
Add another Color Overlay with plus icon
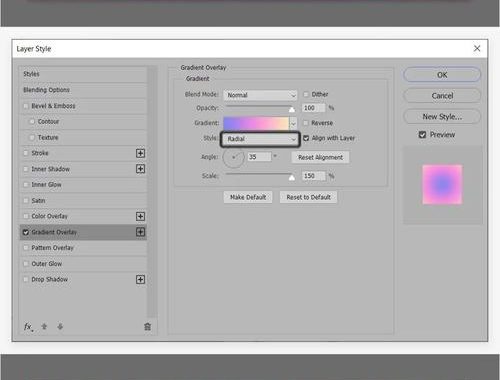pos(140,216)
